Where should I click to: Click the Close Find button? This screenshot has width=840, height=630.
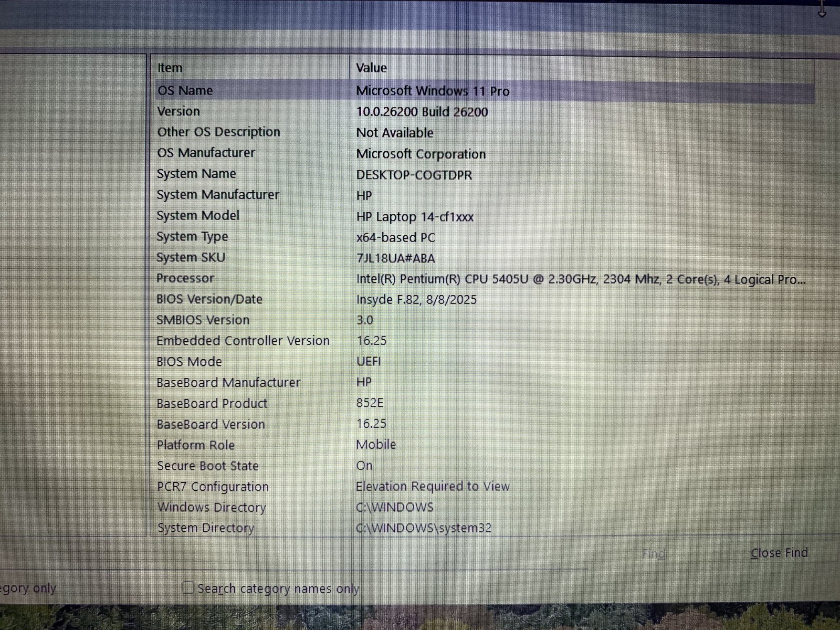click(779, 553)
